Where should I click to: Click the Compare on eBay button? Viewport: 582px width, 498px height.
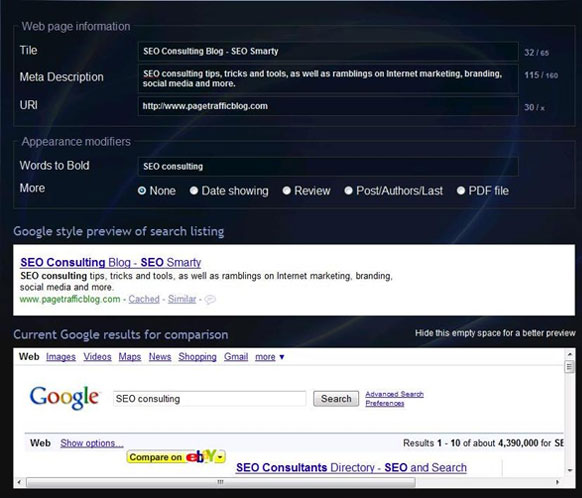(x=176, y=457)
